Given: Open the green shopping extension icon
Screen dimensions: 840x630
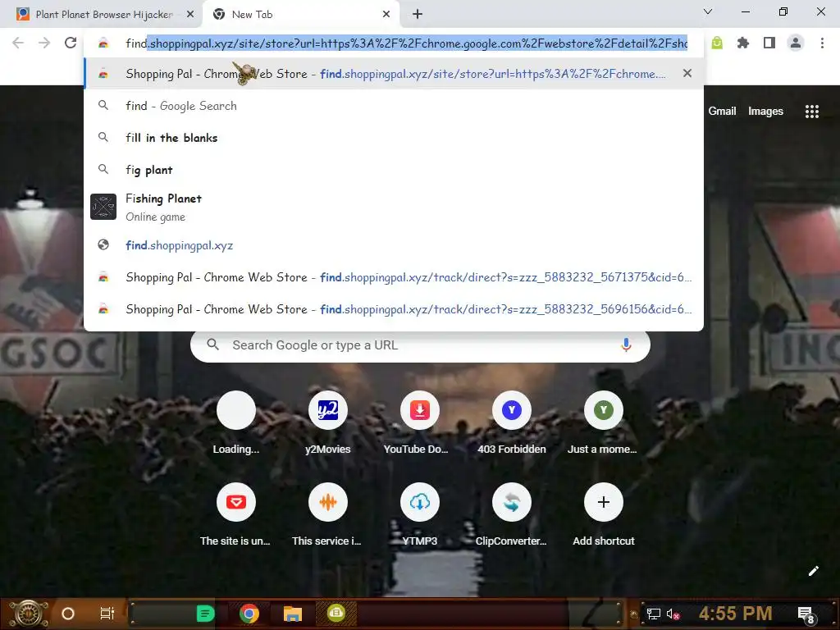Looking at the screenshot, I should [717, 43].
